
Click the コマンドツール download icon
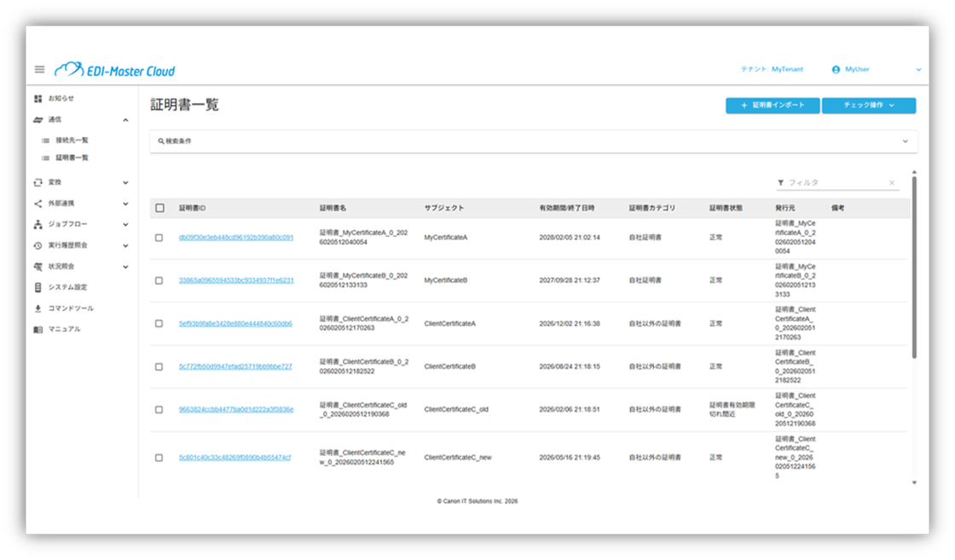[x=38, y=309]
